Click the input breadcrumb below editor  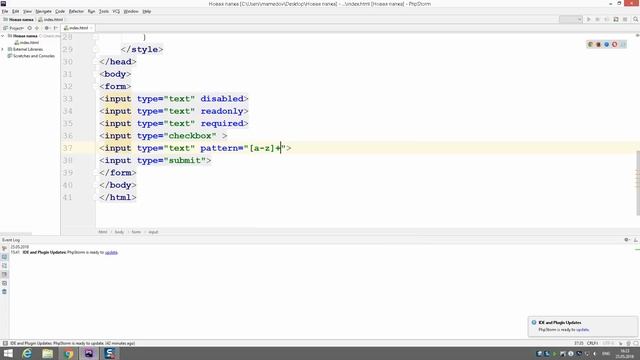point(153,232)
